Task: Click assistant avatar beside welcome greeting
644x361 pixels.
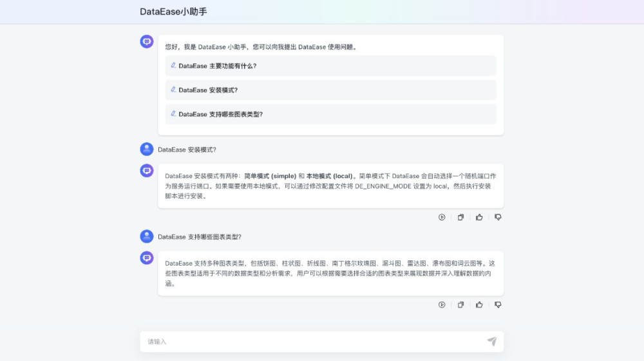Action: click(x=147, y=41)
